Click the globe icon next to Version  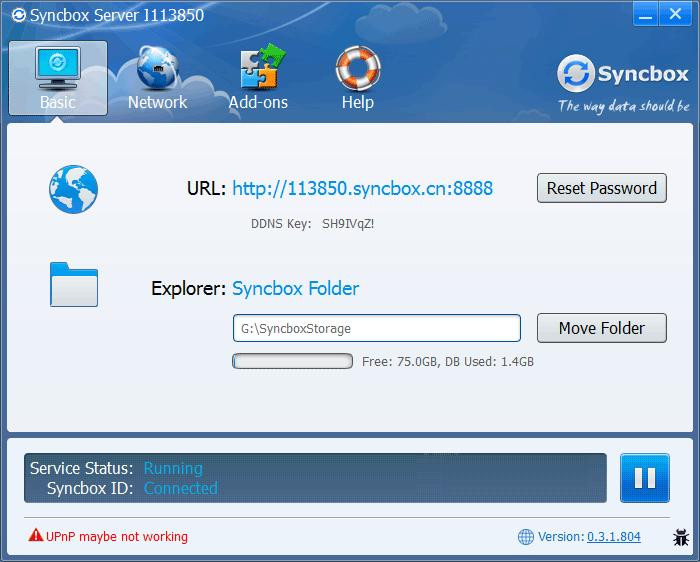click(525, 537)
